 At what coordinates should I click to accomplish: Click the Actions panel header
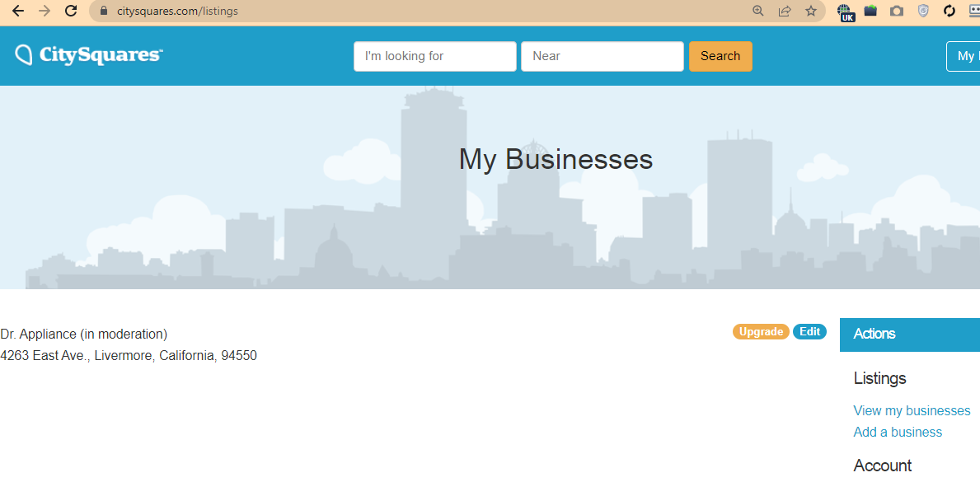(910, 335)
